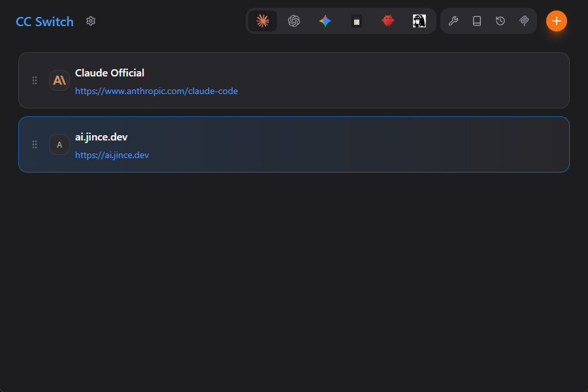This screenshot has width=588, height=392.
Task: Click drag handle on ai.jince.dev row
Action: (x=35, y=144)
